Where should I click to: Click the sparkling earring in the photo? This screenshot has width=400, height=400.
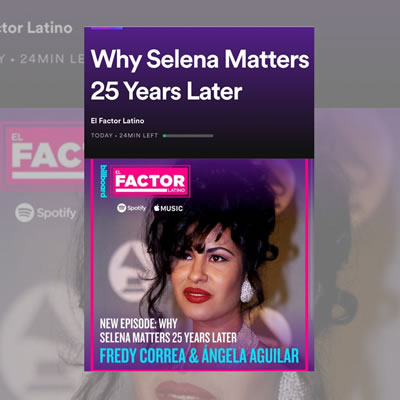pos(247,291)
